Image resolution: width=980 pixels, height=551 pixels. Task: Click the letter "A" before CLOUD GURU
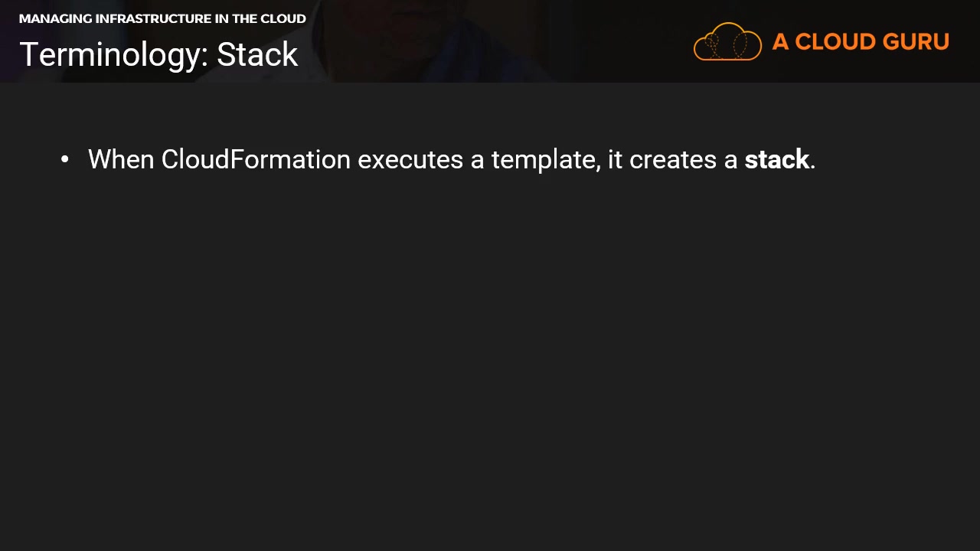click(780, 42)
